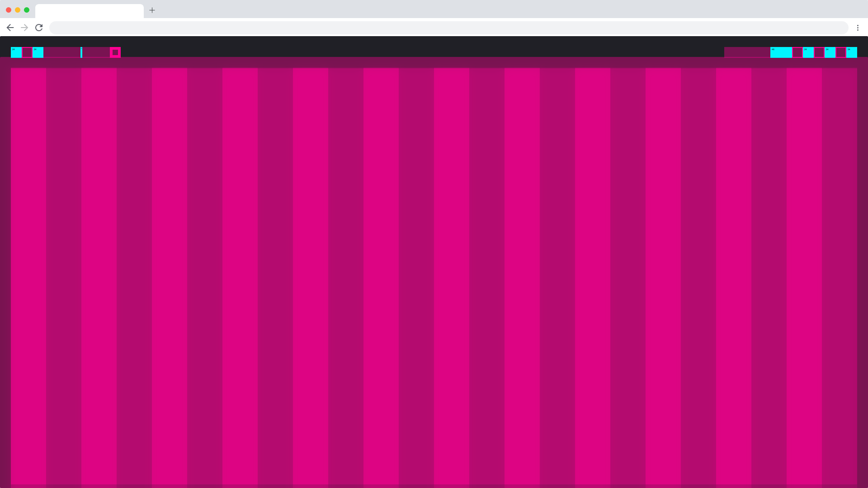This screenshot has height=488, width=868.
Task: Reload the page with the refresh icon
Action: tap(39, 28)
